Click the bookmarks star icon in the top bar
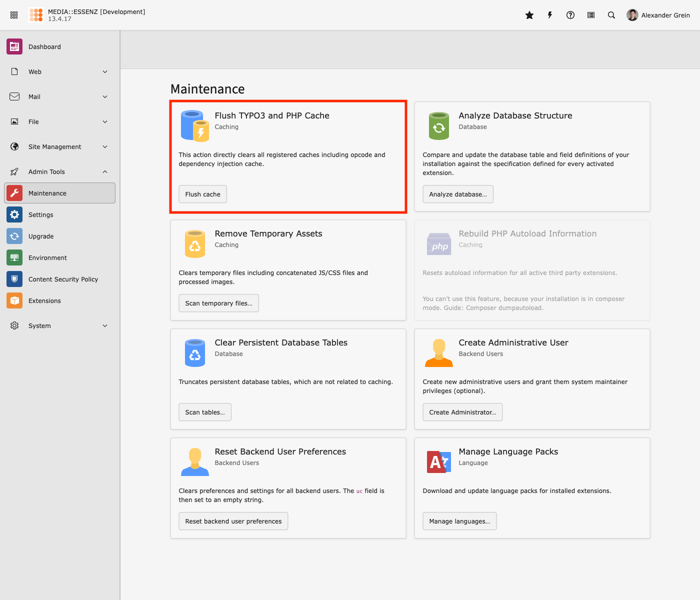Image resolution: width=700 pixels, height=600 pixels. pyautogui.click(x=529, y=15)
